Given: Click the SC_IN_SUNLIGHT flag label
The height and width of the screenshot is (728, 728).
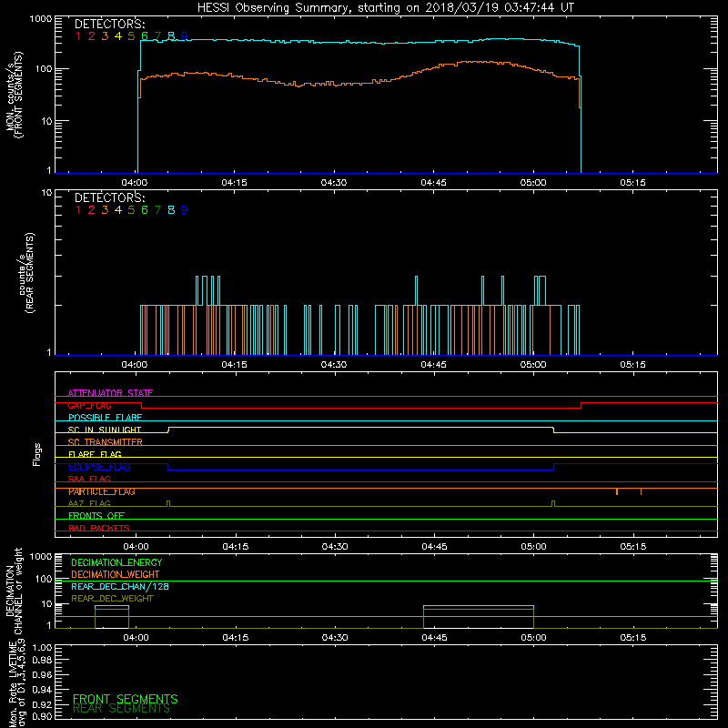Looking at the screenshot, I should (x=105, y=430).
